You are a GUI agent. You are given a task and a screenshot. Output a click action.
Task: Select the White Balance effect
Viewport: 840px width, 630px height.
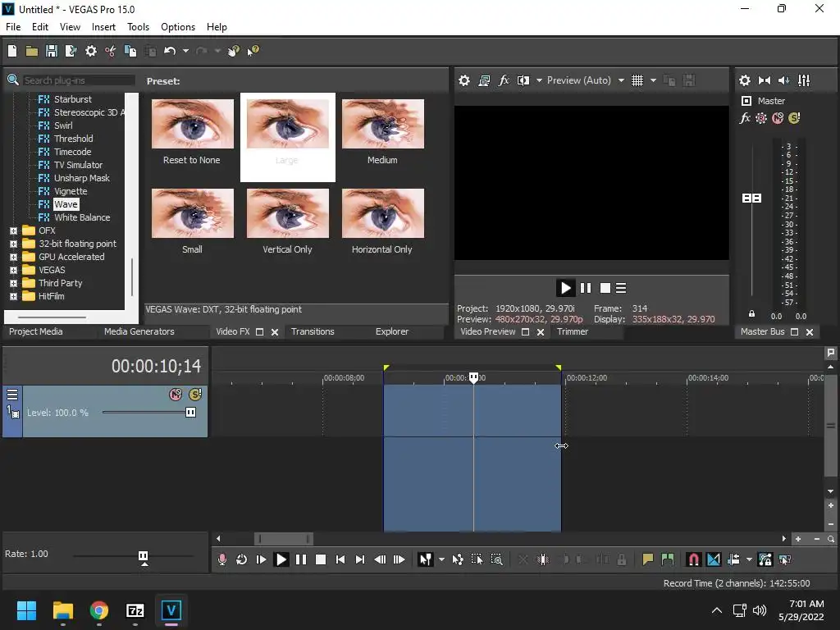pos(82,217)
